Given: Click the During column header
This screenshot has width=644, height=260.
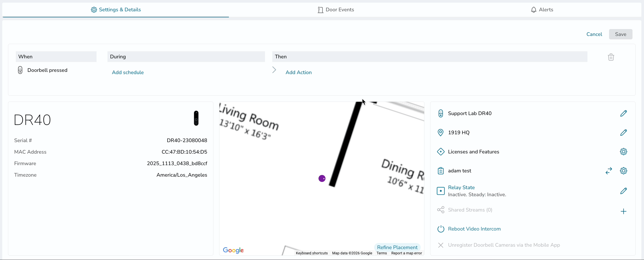Looking at the screenshot, I should pos(186,57).
